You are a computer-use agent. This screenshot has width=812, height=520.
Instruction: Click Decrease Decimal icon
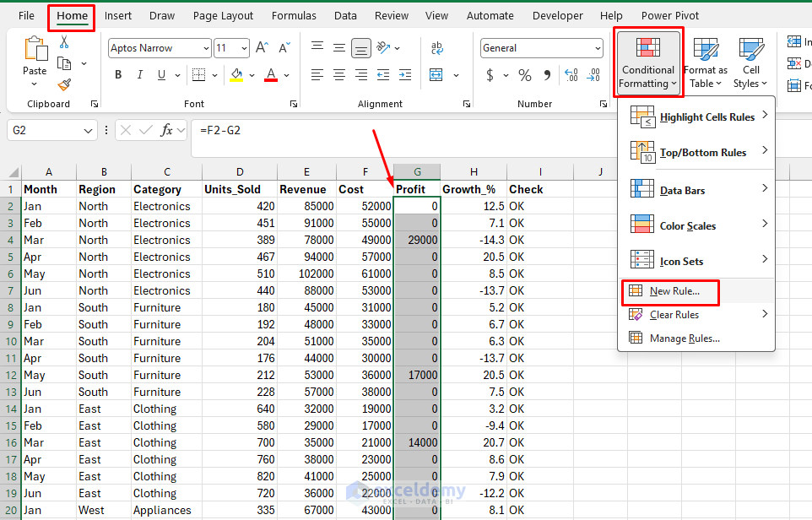593,75
